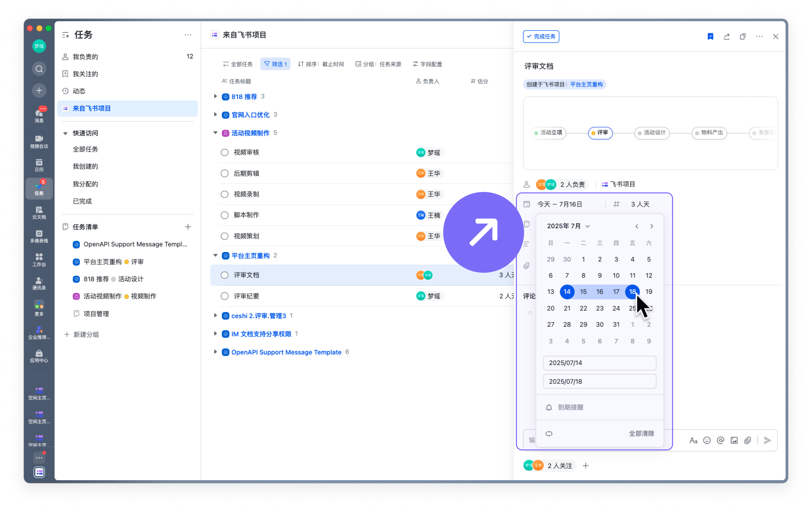Open 应用中心 app center icon
This screenshot has width=812, height=512.
[39, 356]
